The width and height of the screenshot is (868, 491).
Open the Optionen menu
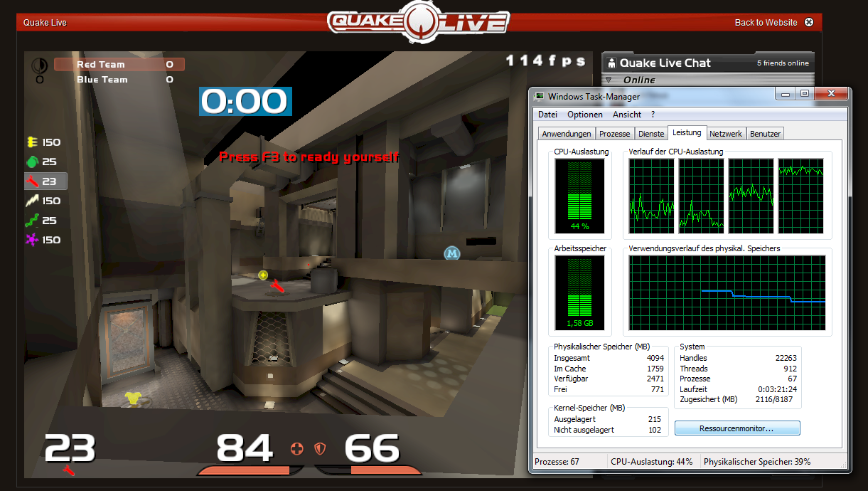585,114
